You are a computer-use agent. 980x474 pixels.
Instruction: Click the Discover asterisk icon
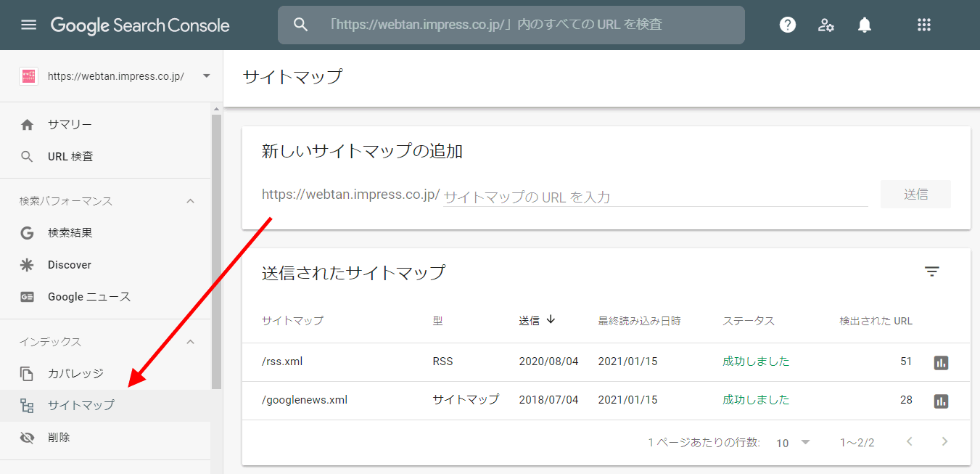[28, 265]
